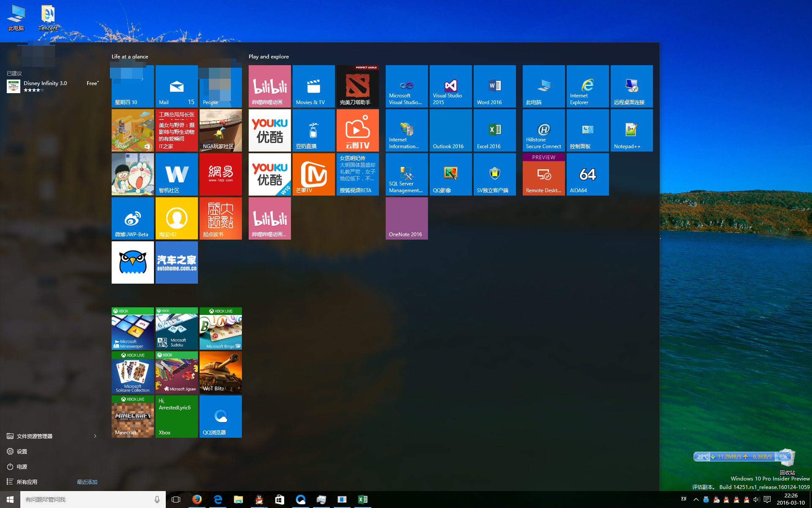Launch the AIDA64 tile

pos(588,174)
